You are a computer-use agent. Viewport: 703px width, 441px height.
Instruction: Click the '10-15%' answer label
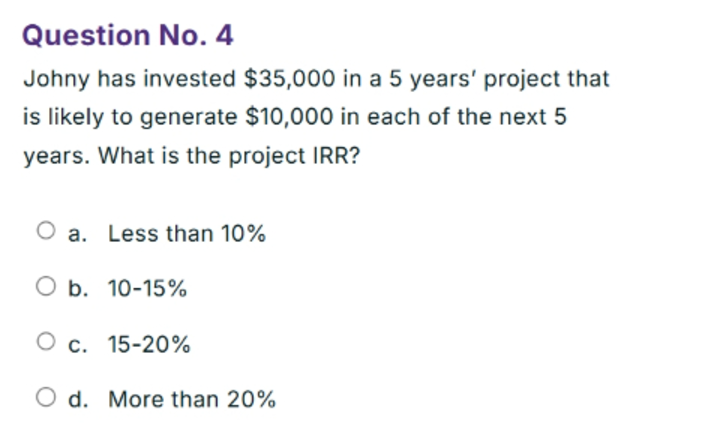(x=147, y=288)
